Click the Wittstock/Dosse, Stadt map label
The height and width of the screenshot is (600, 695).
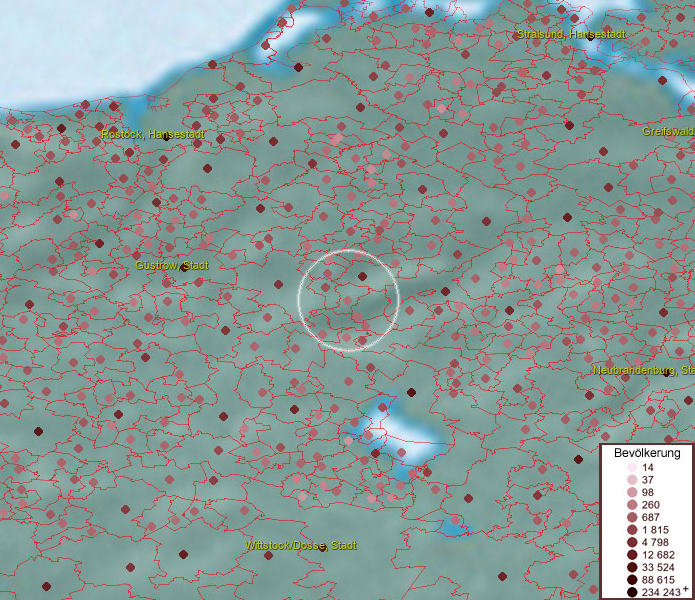coord(301,545)
